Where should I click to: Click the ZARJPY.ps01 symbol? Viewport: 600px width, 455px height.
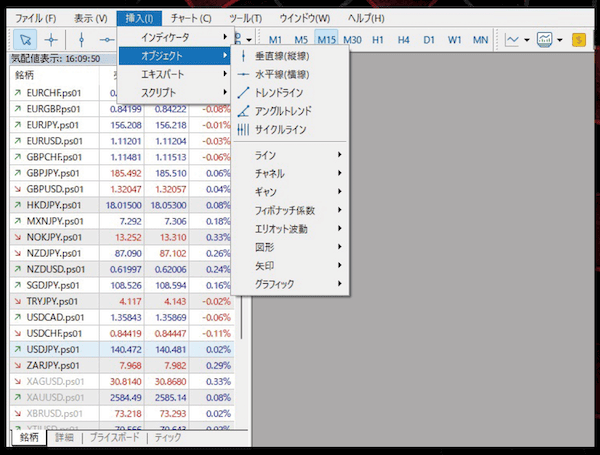(x=53, y=365)
